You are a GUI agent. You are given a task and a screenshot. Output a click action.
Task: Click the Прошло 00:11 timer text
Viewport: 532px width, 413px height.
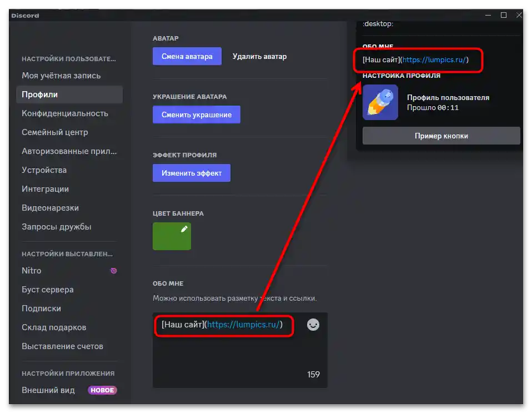click(433, 108)
